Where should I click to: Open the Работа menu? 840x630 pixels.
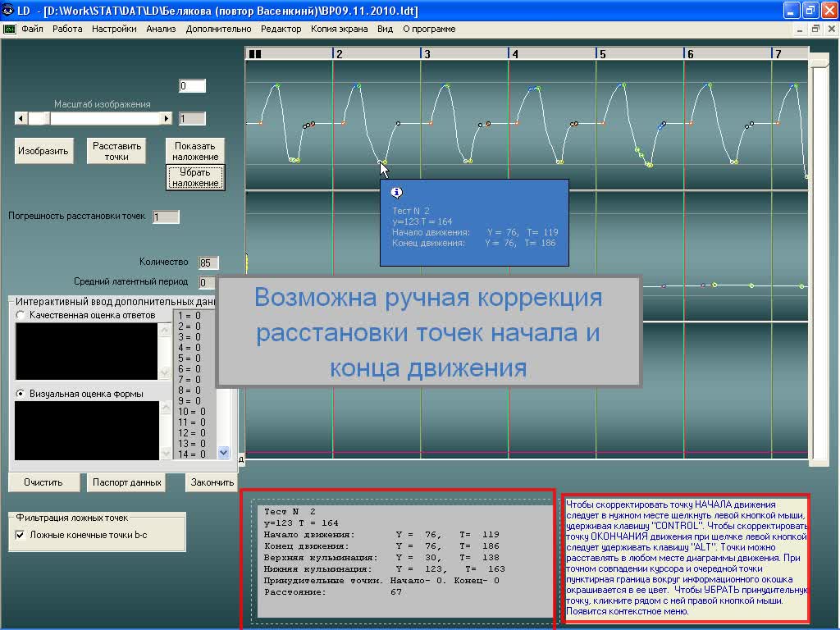click(67, 29)
